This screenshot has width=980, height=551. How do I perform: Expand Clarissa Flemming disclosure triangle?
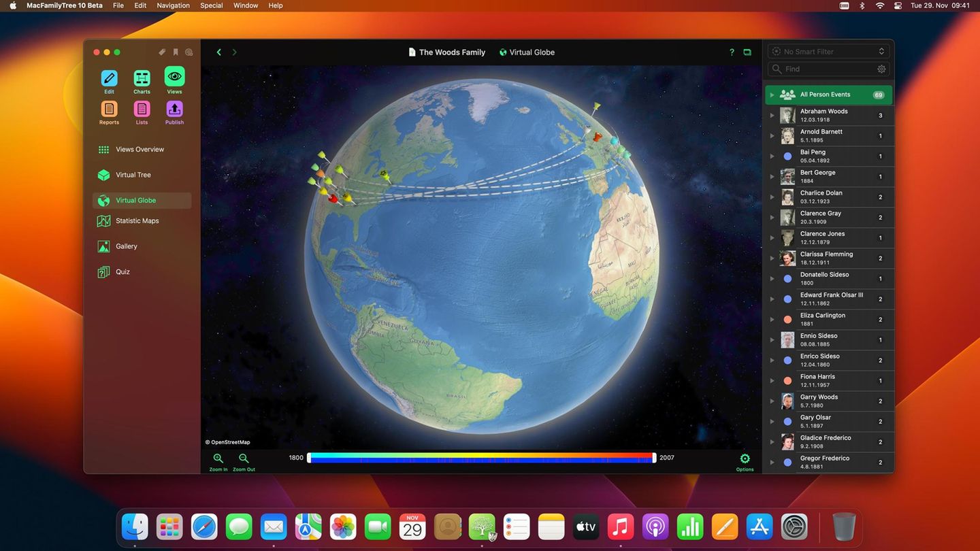tap(772, 258)
